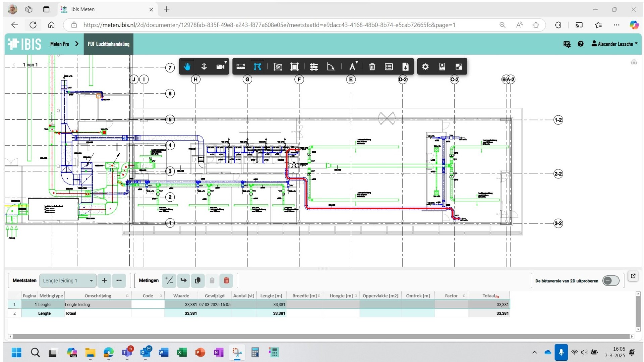Toggle the Omschrijving column checkbox

[127, 296]
